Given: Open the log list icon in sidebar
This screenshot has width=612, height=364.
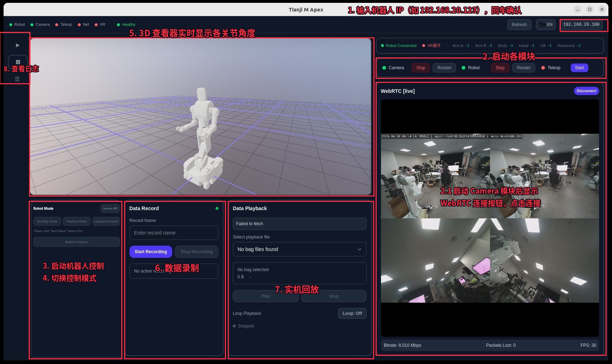Looking at the screenshot, I should pyautogui.click(x=17, y=79).
